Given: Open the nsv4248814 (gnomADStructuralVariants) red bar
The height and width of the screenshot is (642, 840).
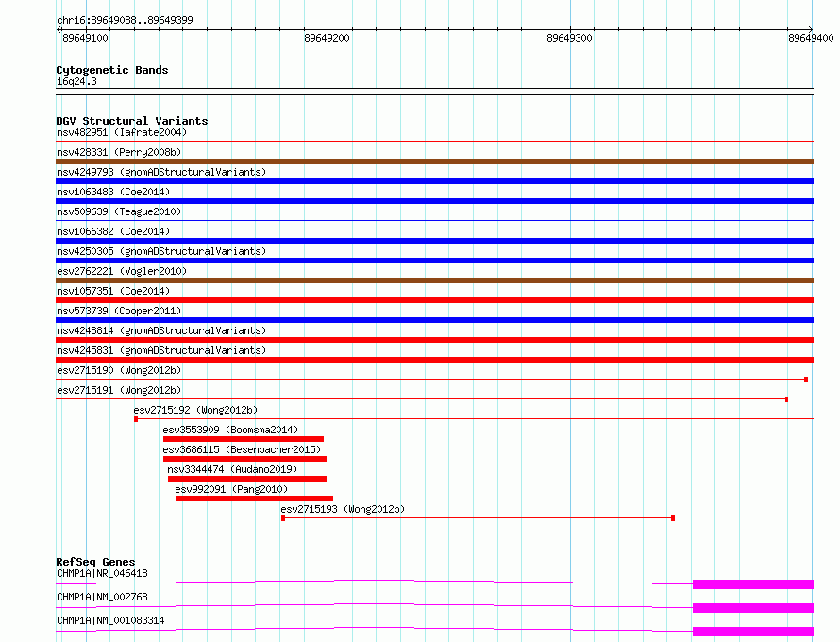Looking at the screenshot, I should pos(434,340).
